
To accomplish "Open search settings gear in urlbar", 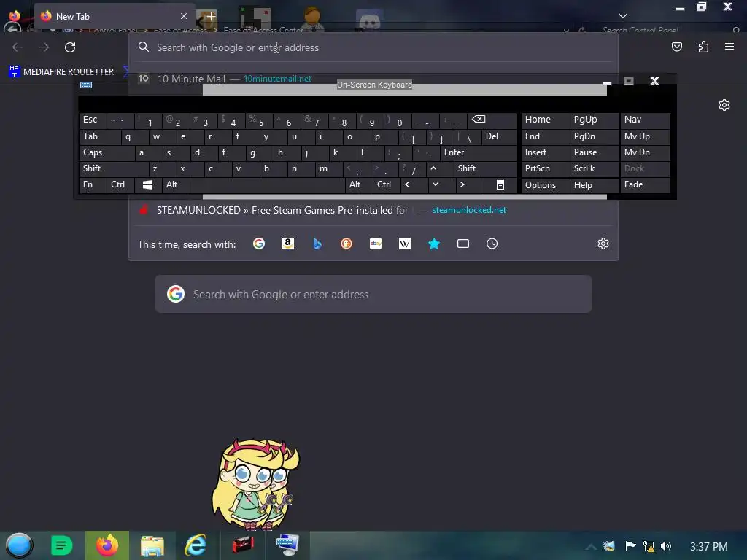I will (603, 244).
